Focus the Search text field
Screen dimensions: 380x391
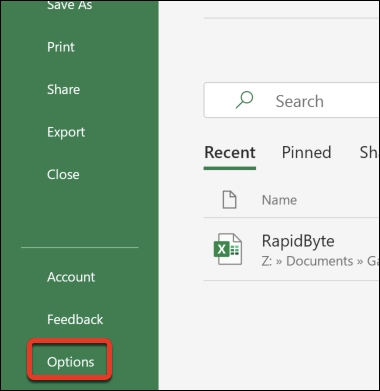pos(292,100)
